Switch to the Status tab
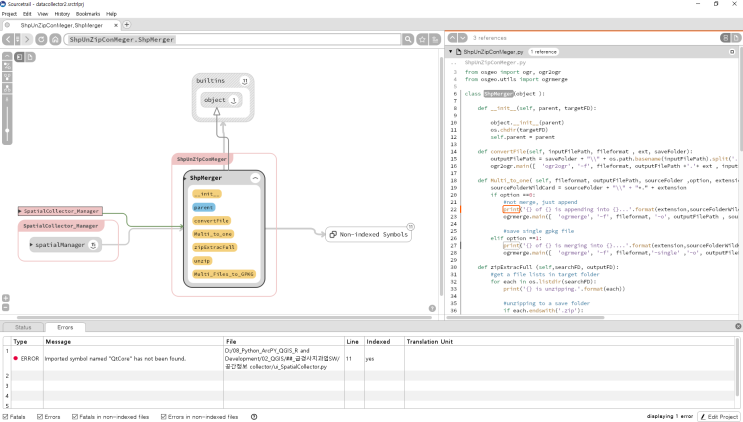 click(23, 327)
